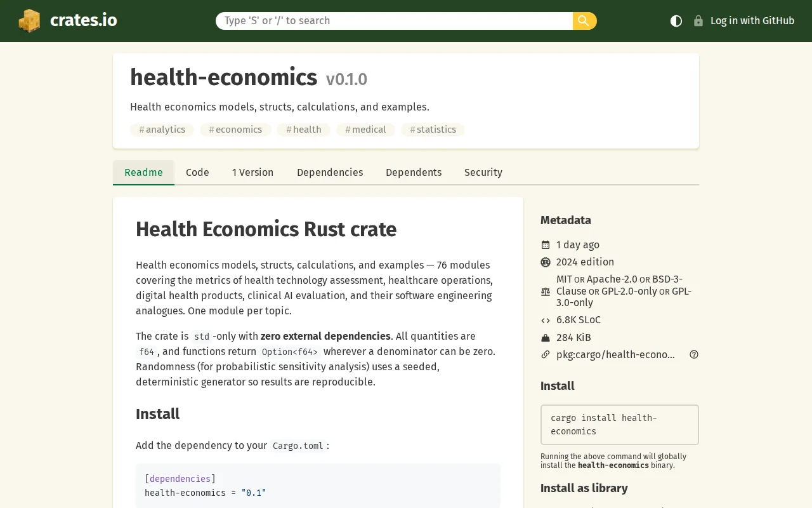Toggle the light/dark color theme
The width and height of the screenshot is (812, 508).
click(x=676, y=21)
